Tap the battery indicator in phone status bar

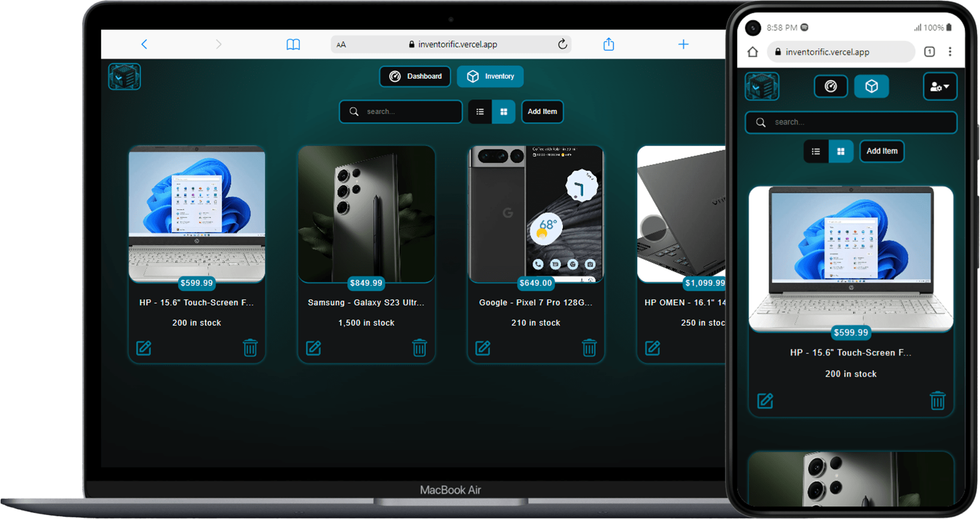pos(949,27)
